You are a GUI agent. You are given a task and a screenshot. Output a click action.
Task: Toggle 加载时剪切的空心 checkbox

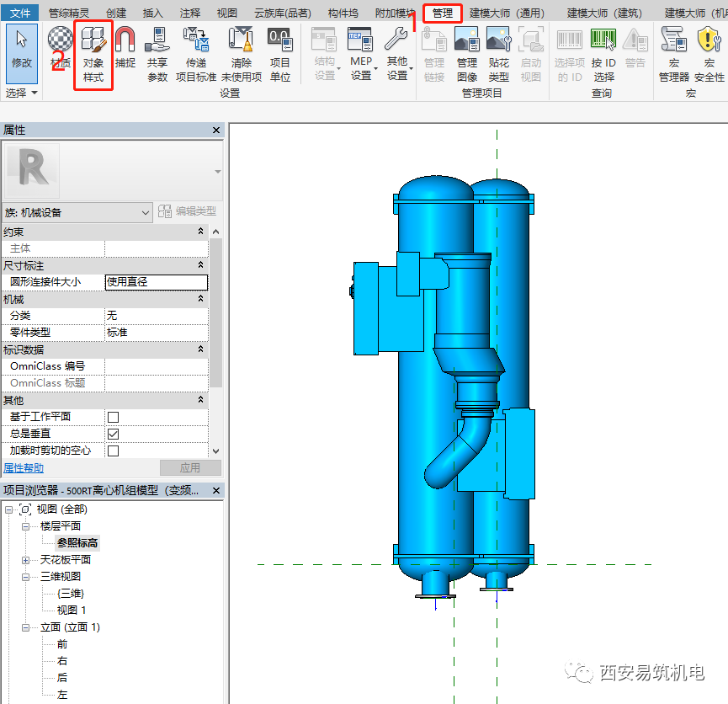tap(114, 451)
